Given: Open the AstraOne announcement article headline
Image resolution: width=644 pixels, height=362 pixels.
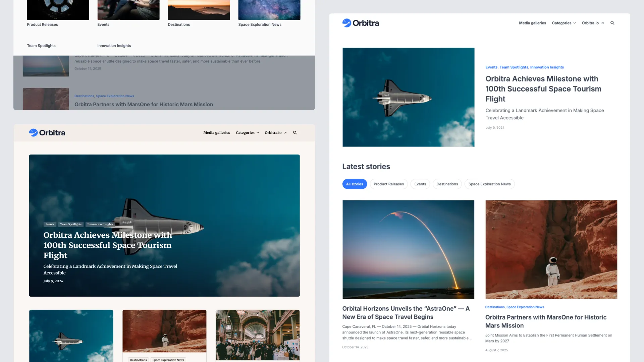Looking at the screenshot, I should 406,312.
